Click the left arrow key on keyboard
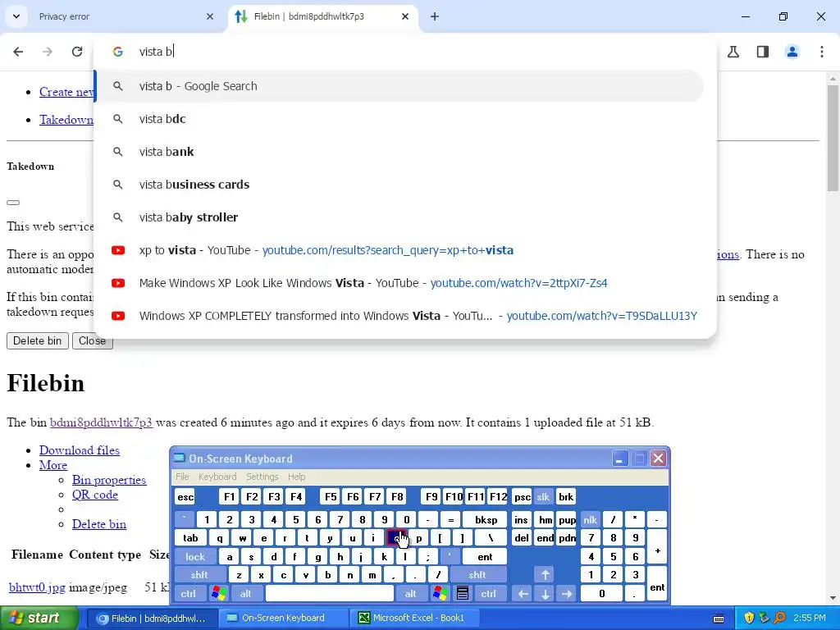 pos(523,594)
